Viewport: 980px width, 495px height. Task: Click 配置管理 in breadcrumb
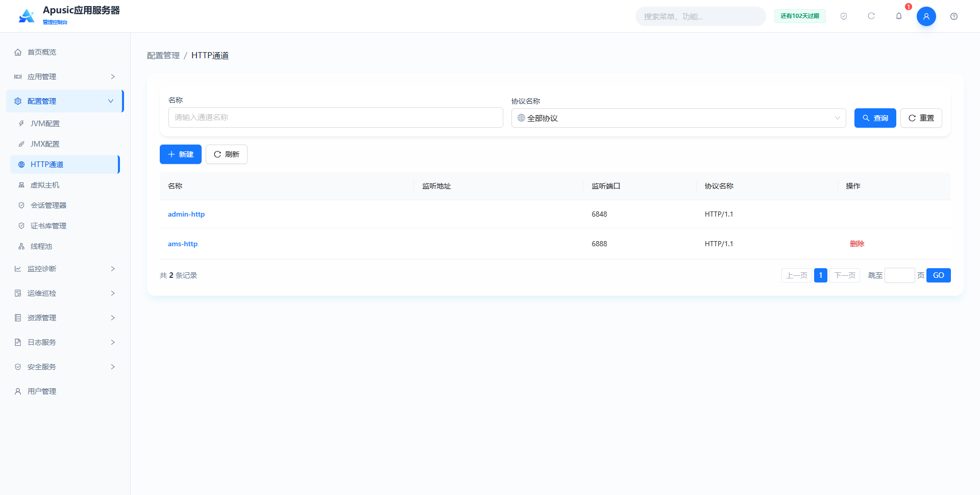tap(163, 55)
